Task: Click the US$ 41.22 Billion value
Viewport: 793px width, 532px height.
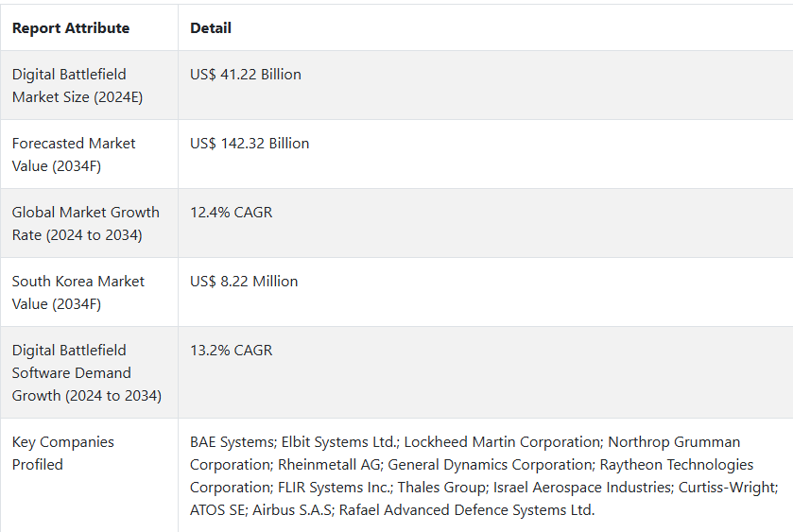Action: pos(246,75)
